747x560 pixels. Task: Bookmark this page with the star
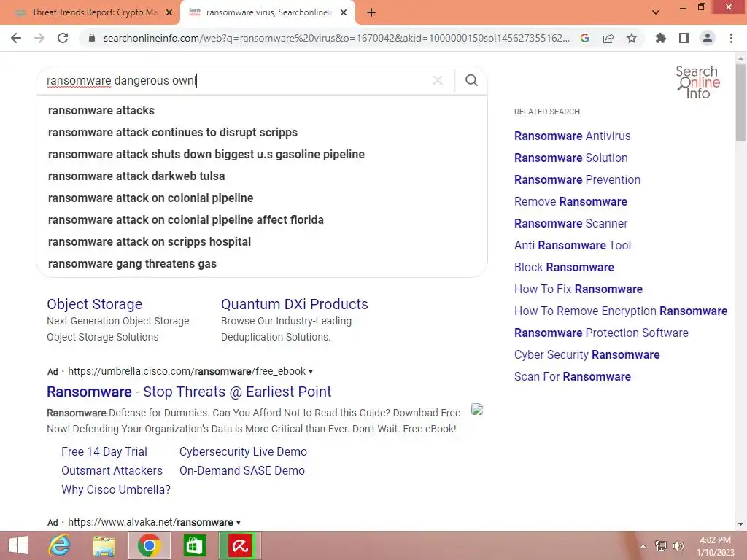[x=632, y=38]
